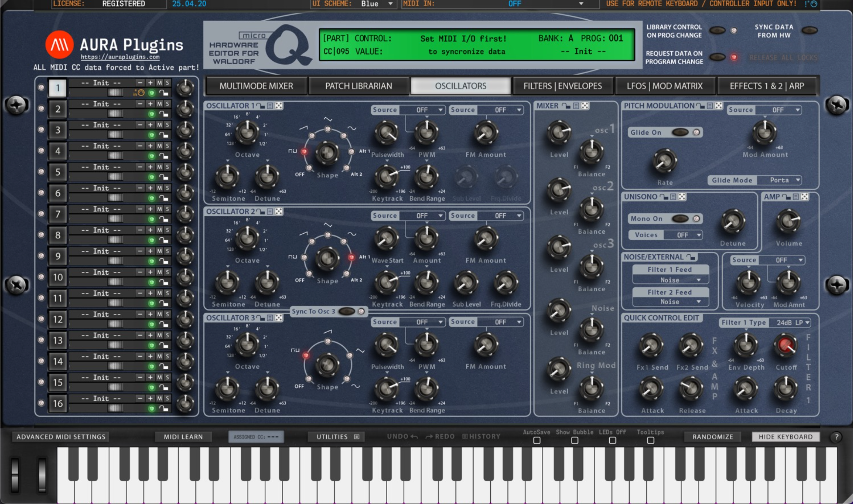
Task: Click the lock icon on part 1
Action: 164,93
